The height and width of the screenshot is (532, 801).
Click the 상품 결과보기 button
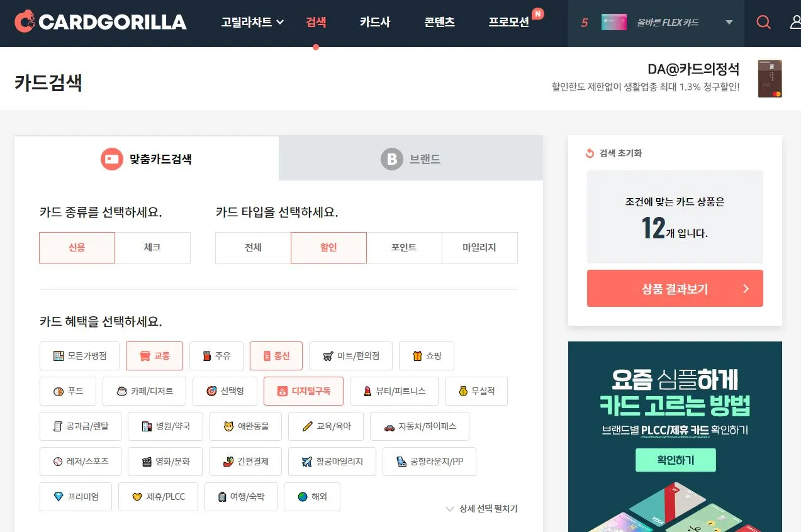675,289
